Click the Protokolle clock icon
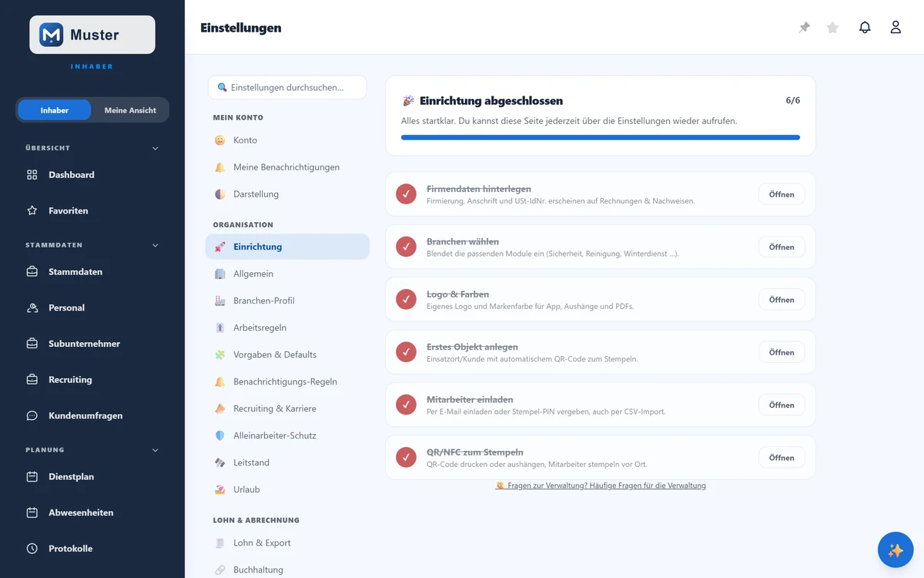This screenshot has width=924, height=578. (x=32, y=549)
